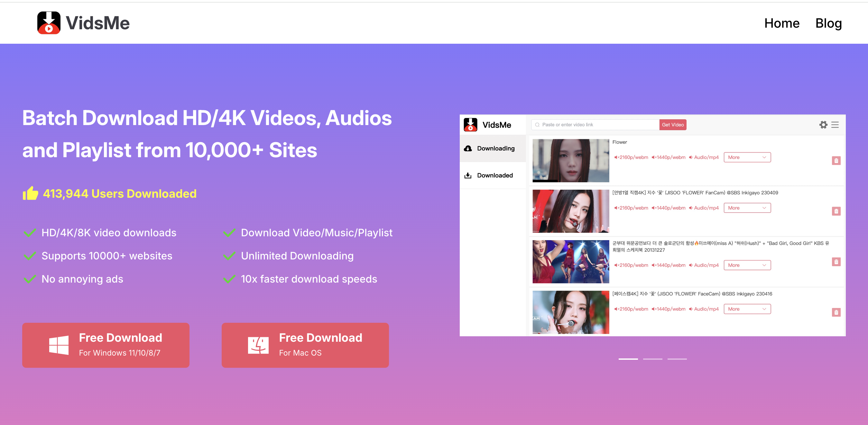
Task: Click the settings gear icon in the app preview
Action: click(x=823, y=125)
